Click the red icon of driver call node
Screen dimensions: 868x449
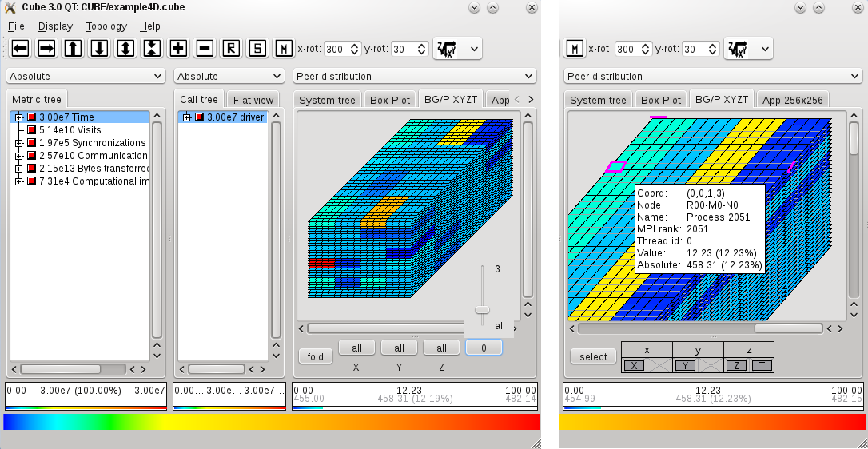200,117
